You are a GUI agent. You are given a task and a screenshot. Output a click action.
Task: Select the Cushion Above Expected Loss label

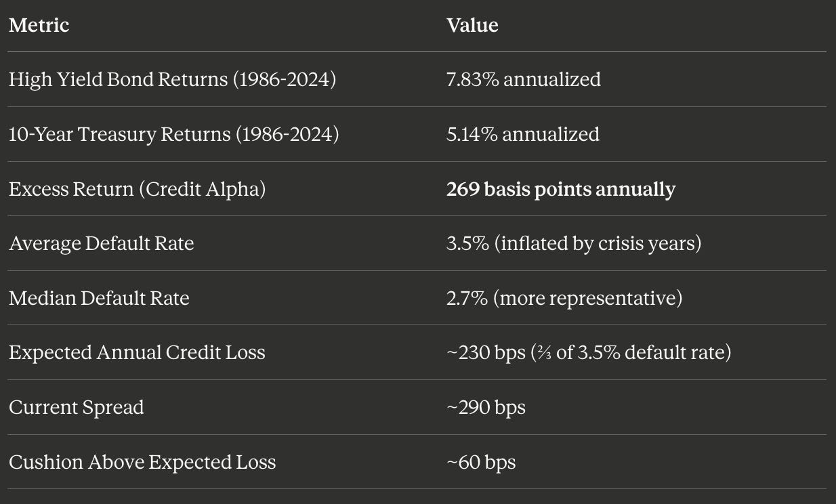tap(142, 463)
